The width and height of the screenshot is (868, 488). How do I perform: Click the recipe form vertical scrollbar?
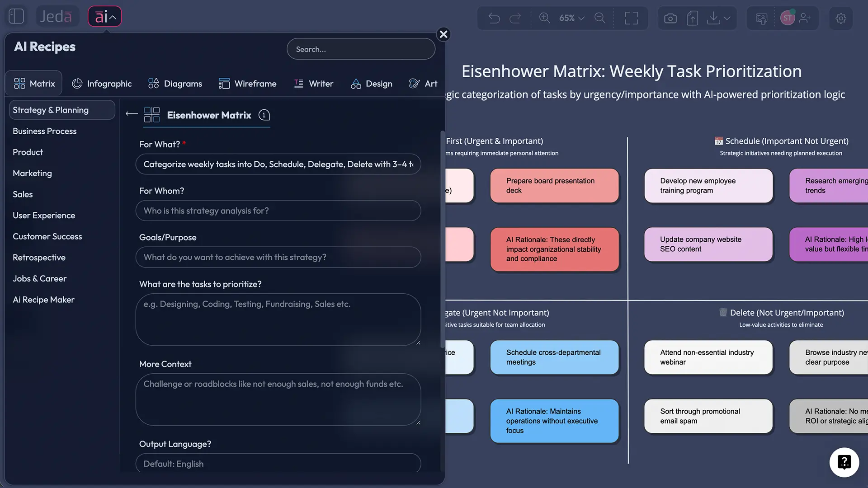coord(442,239)
